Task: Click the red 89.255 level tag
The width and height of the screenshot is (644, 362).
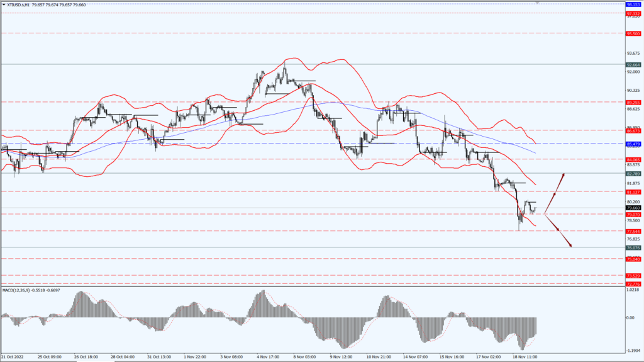Action: click(633, 102)
